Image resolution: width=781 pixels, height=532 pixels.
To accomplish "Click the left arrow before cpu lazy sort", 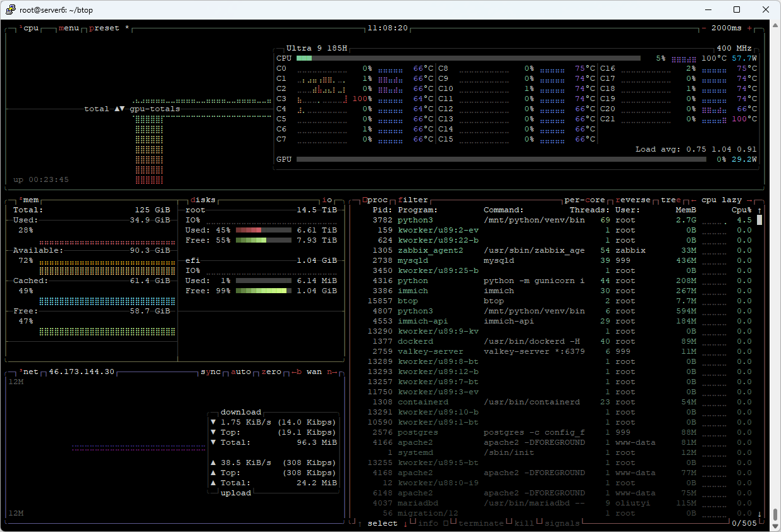I will pos(694,200).
